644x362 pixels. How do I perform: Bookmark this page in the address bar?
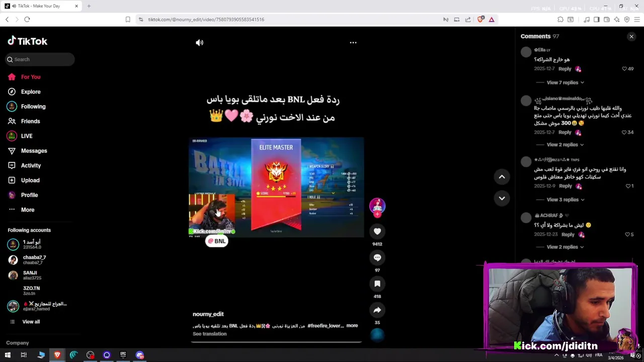[x=128, y=20]
